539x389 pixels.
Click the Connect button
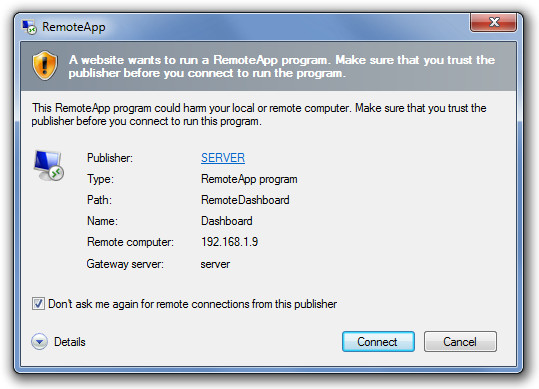(x=378, y=342)
